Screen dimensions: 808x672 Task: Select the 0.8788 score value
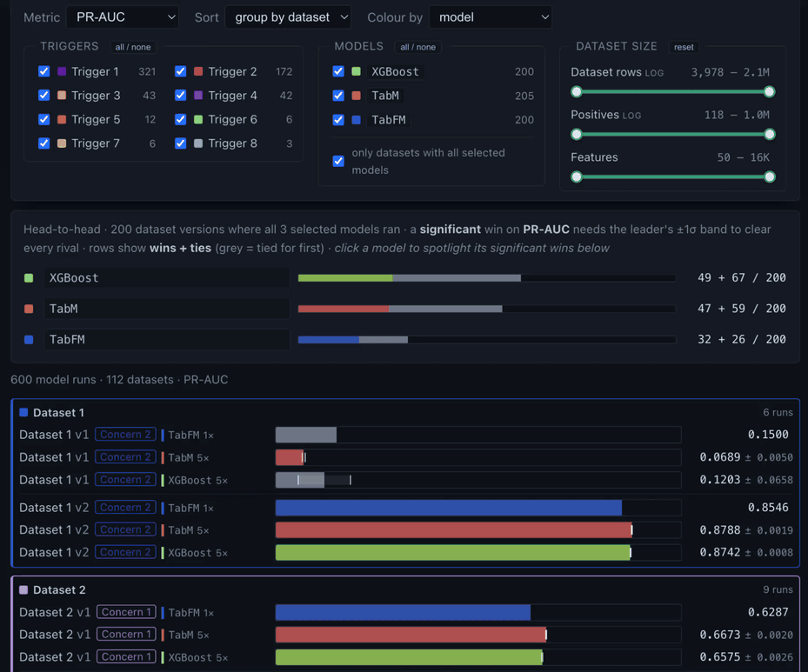(720, 530)
